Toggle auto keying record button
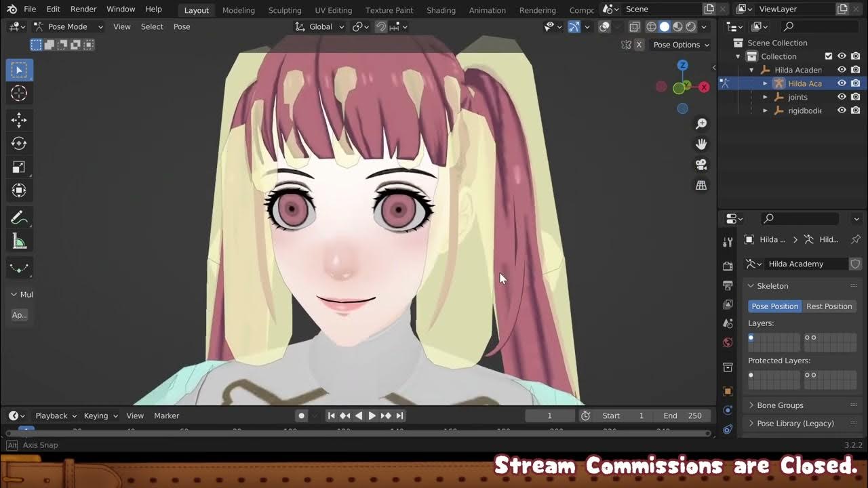Viewport: 868px width, 488px height. (x=301, y=415)
